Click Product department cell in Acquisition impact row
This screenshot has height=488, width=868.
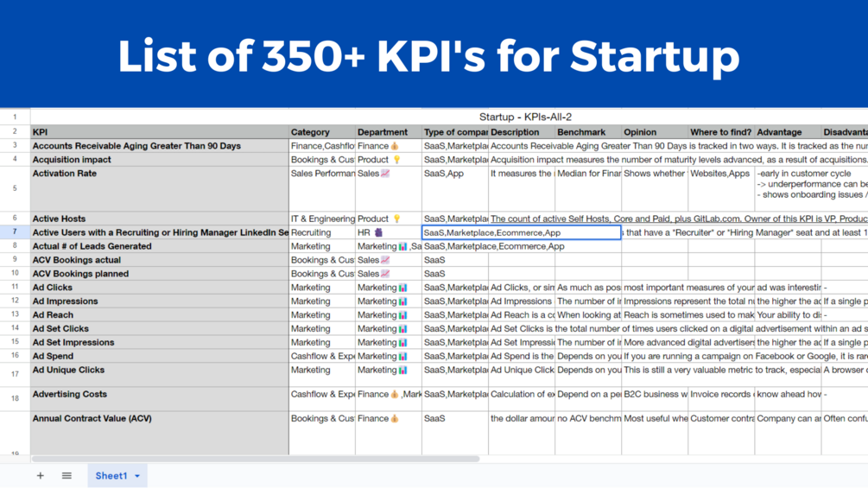[x=389, y=160]
